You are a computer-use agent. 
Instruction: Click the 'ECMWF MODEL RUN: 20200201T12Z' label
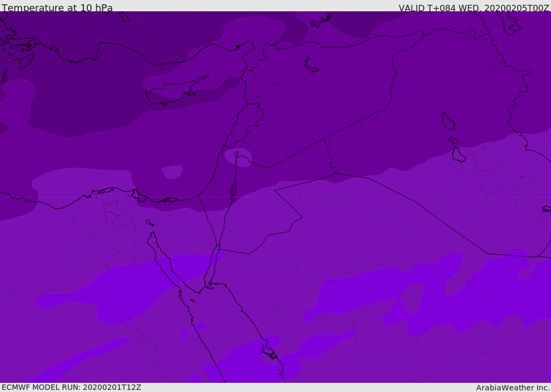[72, 387]
